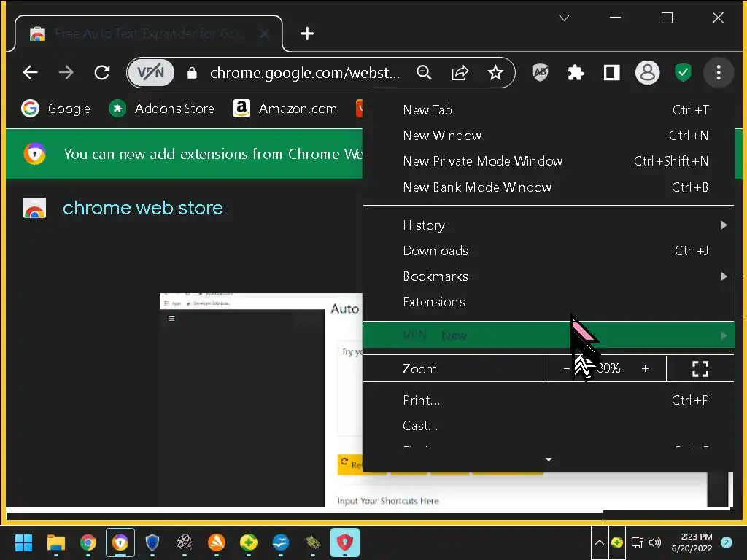
Task: Enter fullscreen via the zoom row icon
Action: click(x=700, y=368)
